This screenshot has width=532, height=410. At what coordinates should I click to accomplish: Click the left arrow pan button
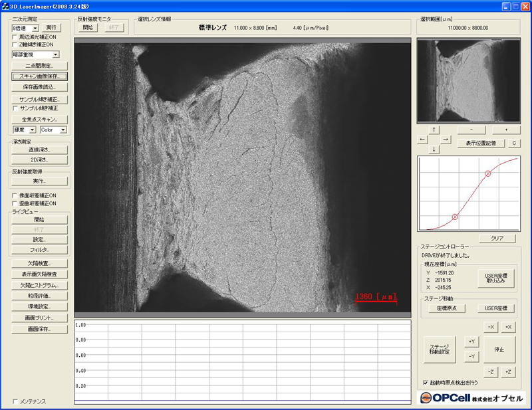click(423, 140)
